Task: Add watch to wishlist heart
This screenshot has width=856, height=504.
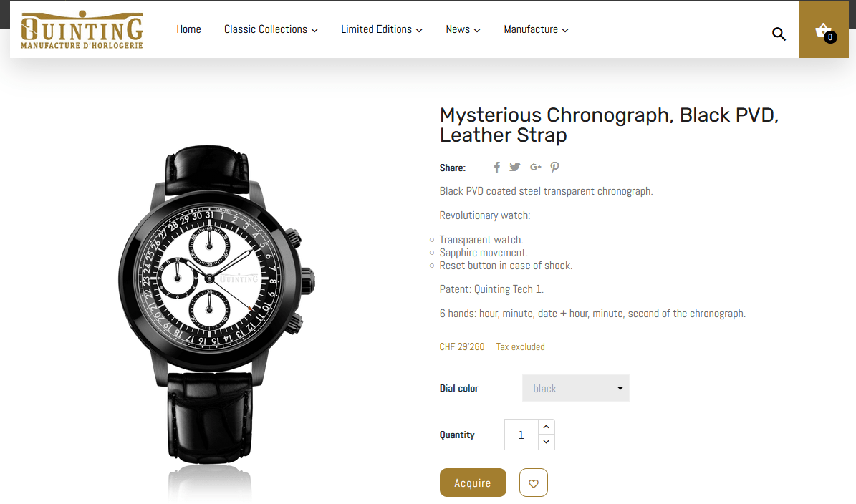Action: click(x=533, y=483)
